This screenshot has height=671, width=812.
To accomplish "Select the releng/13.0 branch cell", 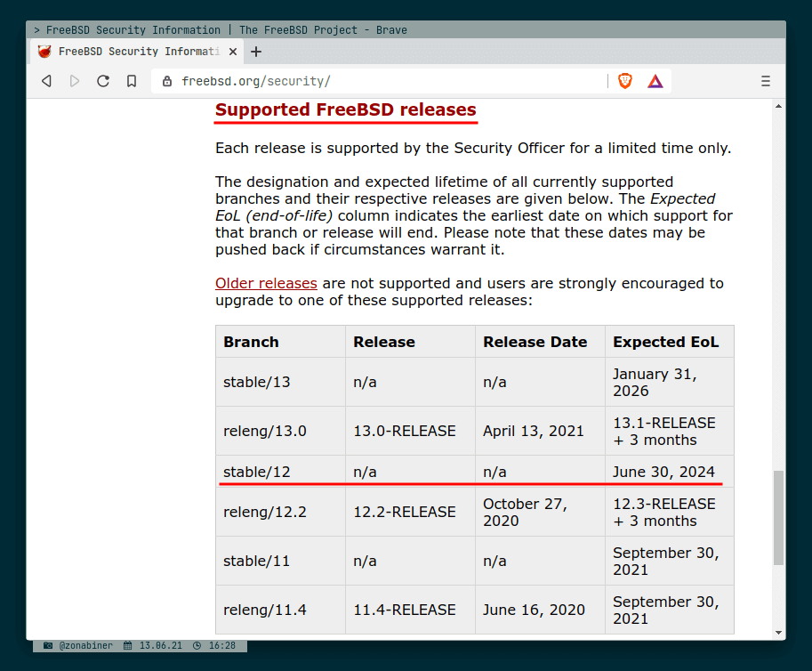I will tap(281, 431).
